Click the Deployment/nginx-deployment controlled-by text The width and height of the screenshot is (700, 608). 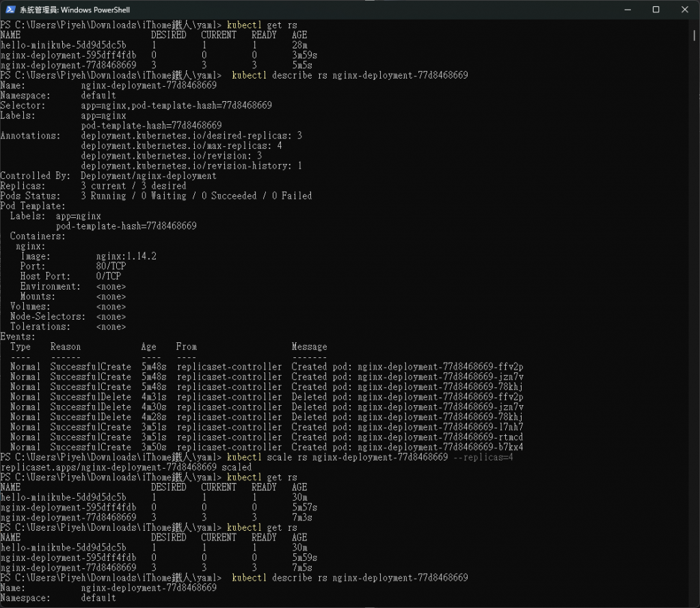pos(148,176)
